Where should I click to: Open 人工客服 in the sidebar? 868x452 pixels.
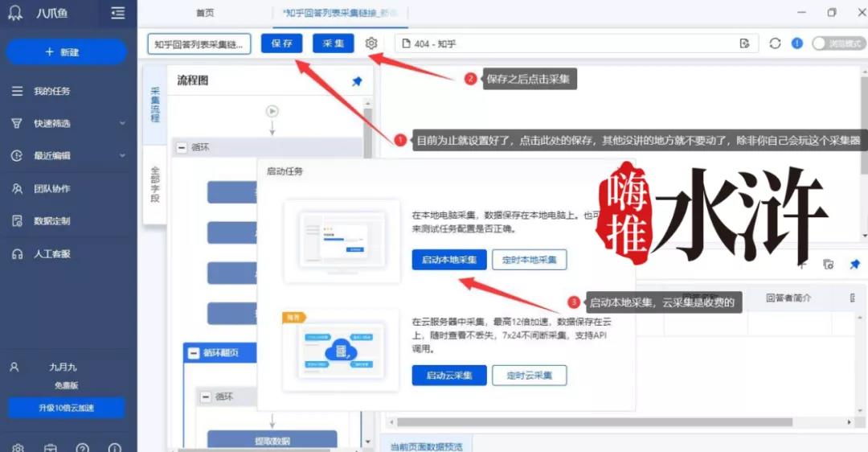point(51,253)
